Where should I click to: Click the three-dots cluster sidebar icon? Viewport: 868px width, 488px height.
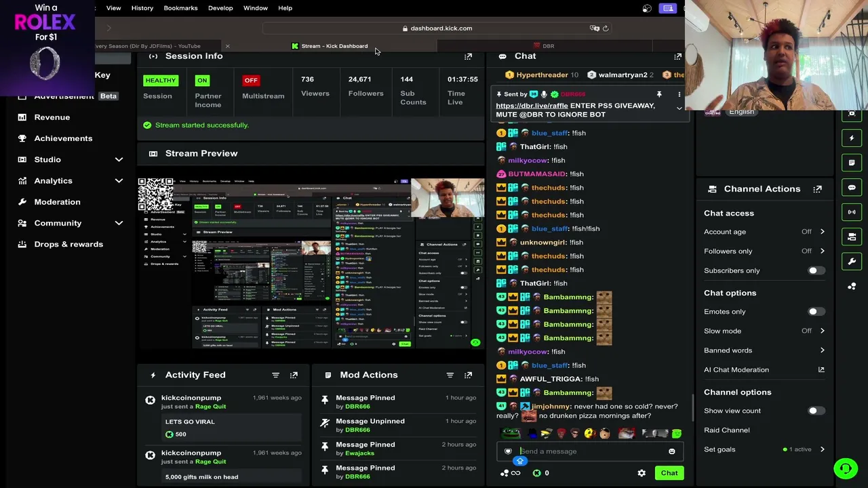[852, 286]
